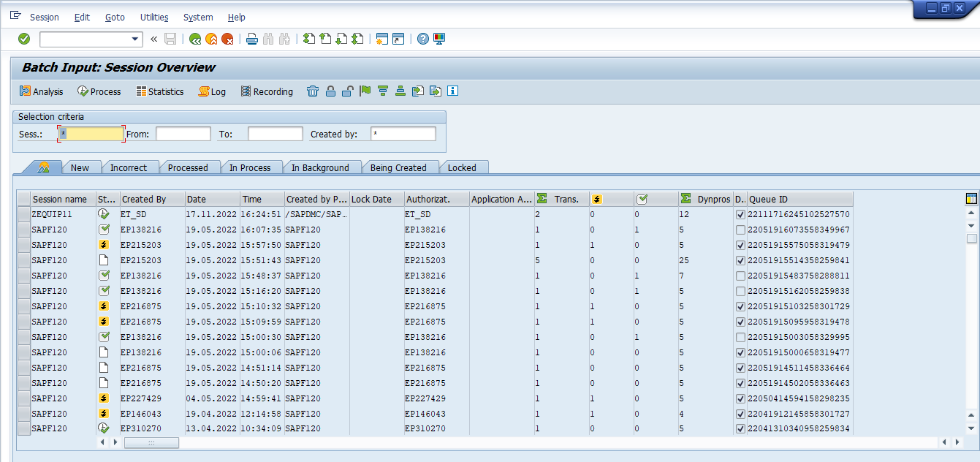Click the Delete session trash icon
The image size is (980, 462).
point(313,91)
